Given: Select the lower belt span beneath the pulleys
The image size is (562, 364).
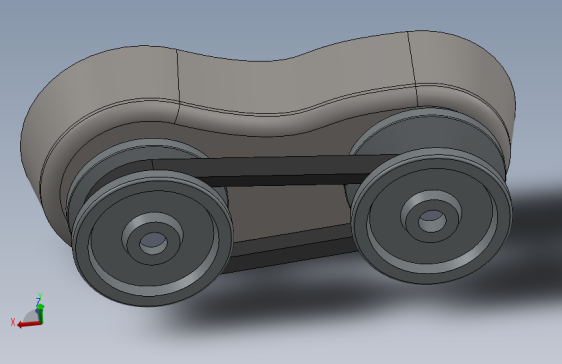Looking at the screenshot, I should (x=290, y=249).
